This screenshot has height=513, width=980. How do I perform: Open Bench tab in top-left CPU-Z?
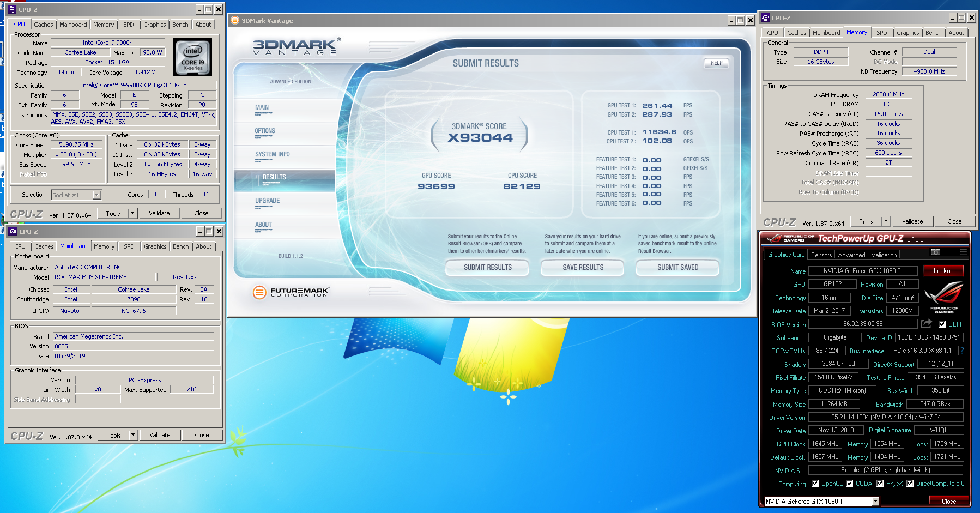[x=180, y=25]
